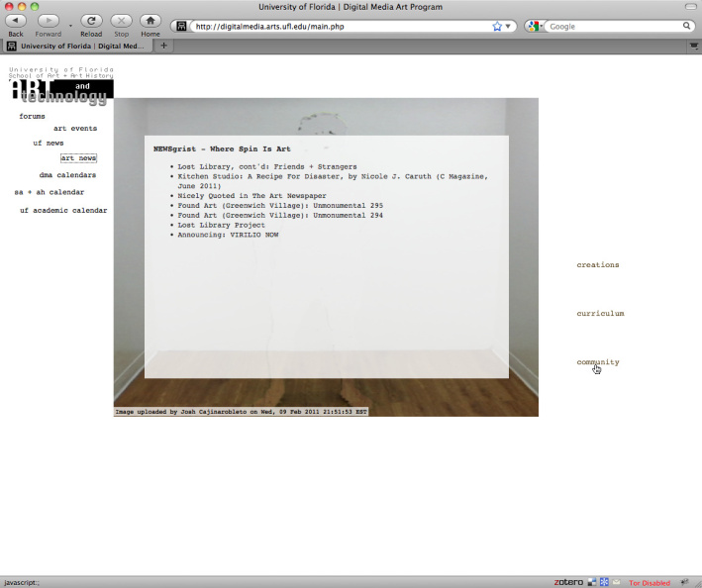Open 'Found Art: Unmonumental 294' item
The image size is (702, 588).
(x=280, y=215)
